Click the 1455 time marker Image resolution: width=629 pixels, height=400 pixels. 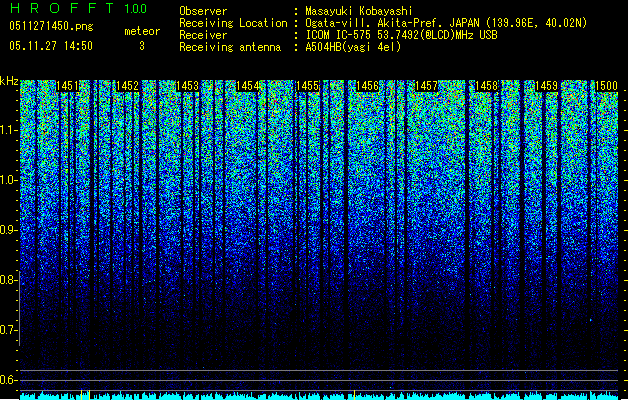coord(307,86)
